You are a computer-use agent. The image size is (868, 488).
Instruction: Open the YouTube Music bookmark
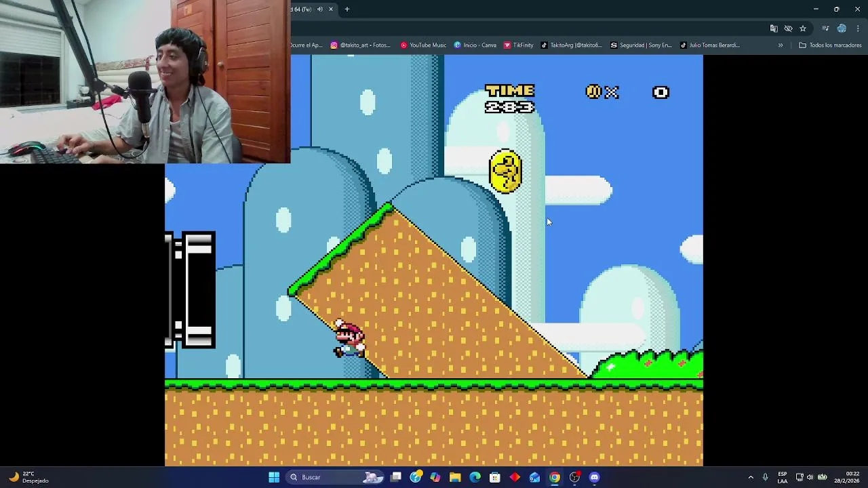click(423, 45)
